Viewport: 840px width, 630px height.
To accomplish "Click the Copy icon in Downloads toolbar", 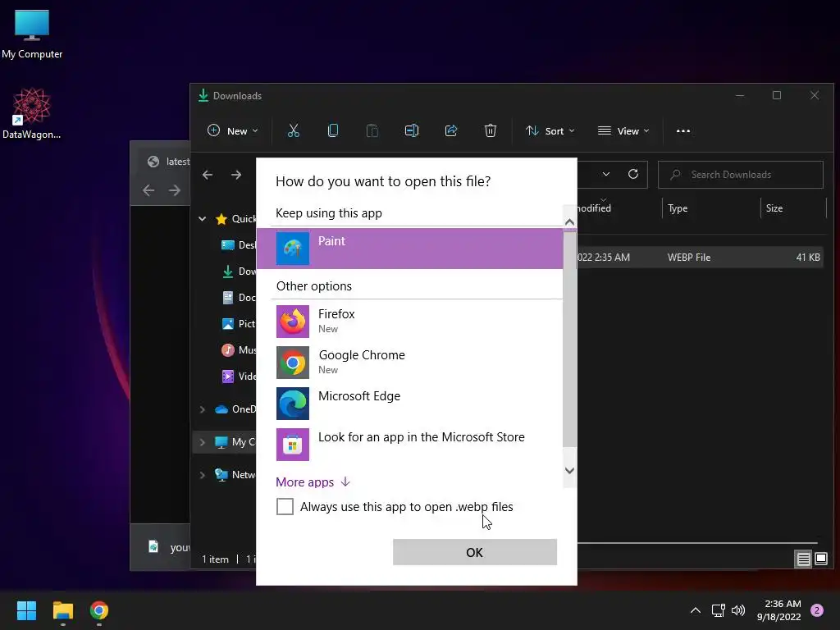I will [x=333, y=130].
